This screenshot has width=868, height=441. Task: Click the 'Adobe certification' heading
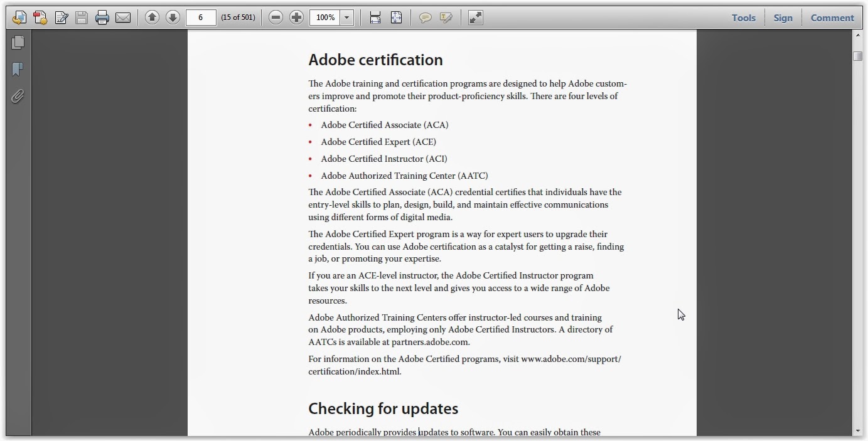(x=375, y=60)
